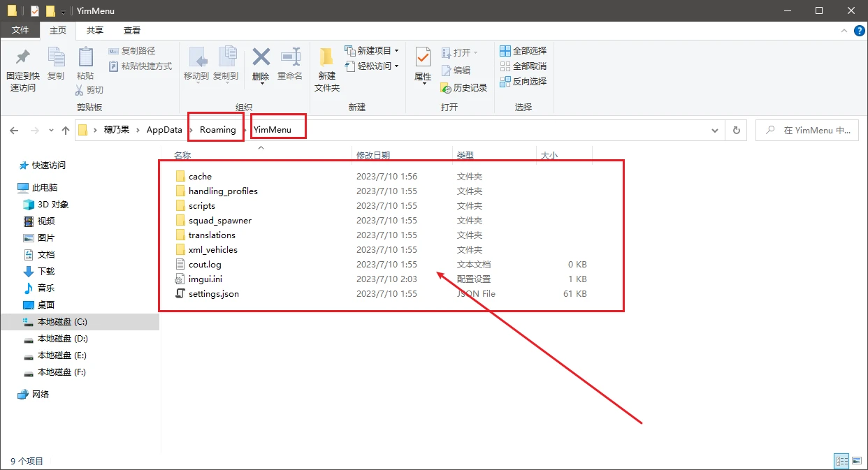868x470 pixels.
Task: Click Invert selection in ribbon
Action: (523, 82)
